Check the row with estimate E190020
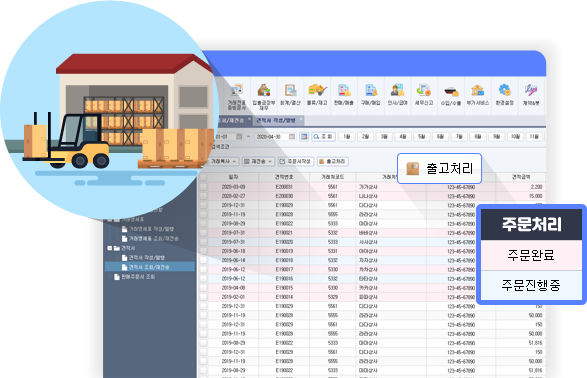Viewport: 587px width, 378px height. pos(203,242)
